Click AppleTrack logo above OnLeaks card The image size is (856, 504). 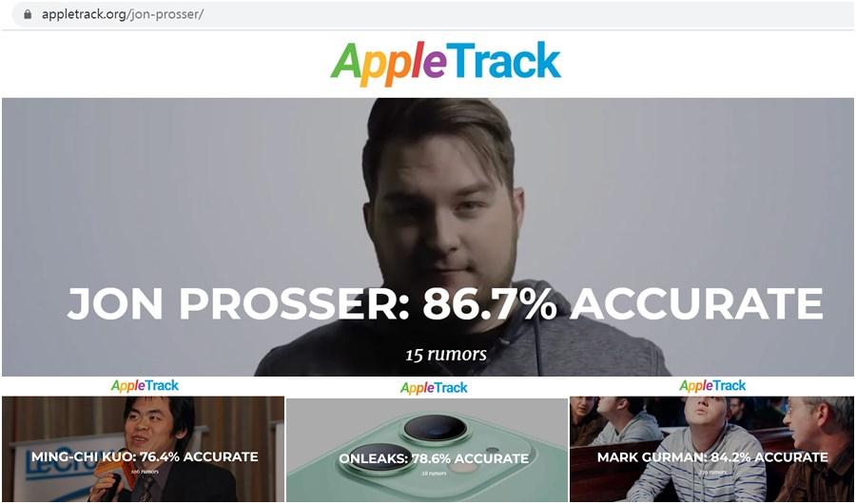coord(434,388)
